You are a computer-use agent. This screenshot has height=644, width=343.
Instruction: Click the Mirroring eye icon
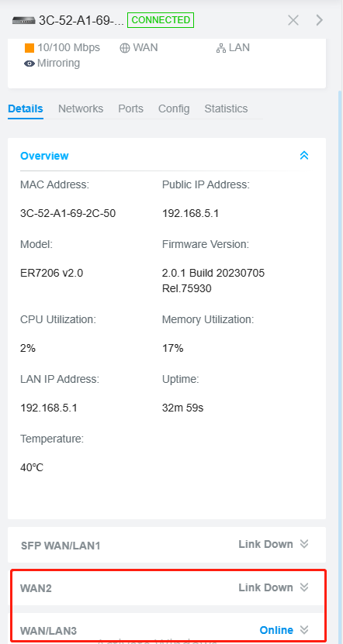[x=29, y=64]
